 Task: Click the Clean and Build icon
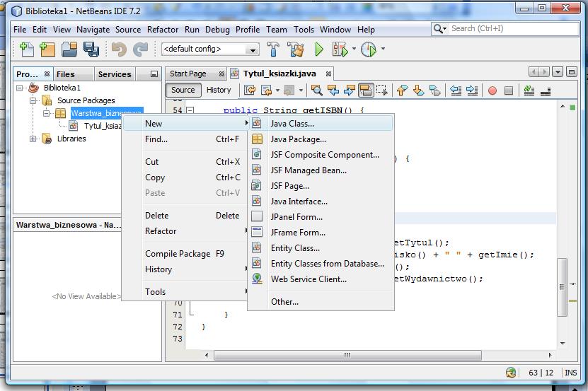click(296, 49)
